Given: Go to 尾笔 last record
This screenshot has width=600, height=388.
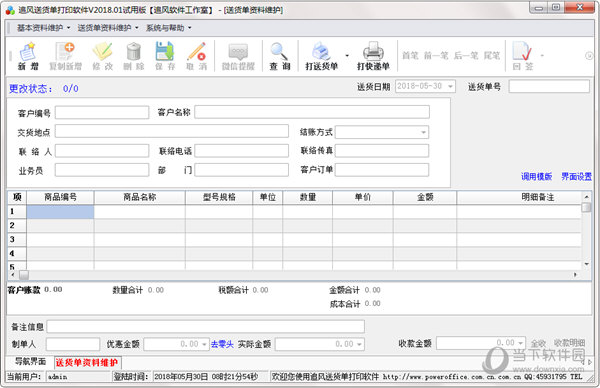Looking at the screenshot, I should (x=492, y=56).
